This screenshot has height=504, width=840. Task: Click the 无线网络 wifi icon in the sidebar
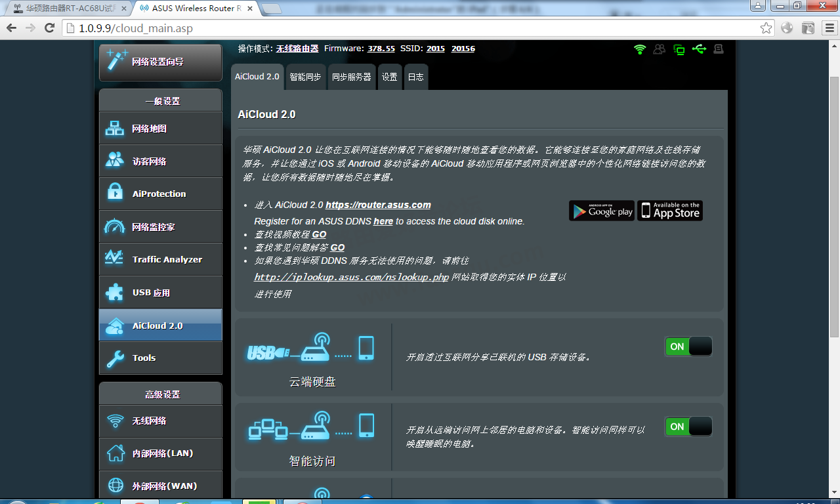tap(115, 421)
